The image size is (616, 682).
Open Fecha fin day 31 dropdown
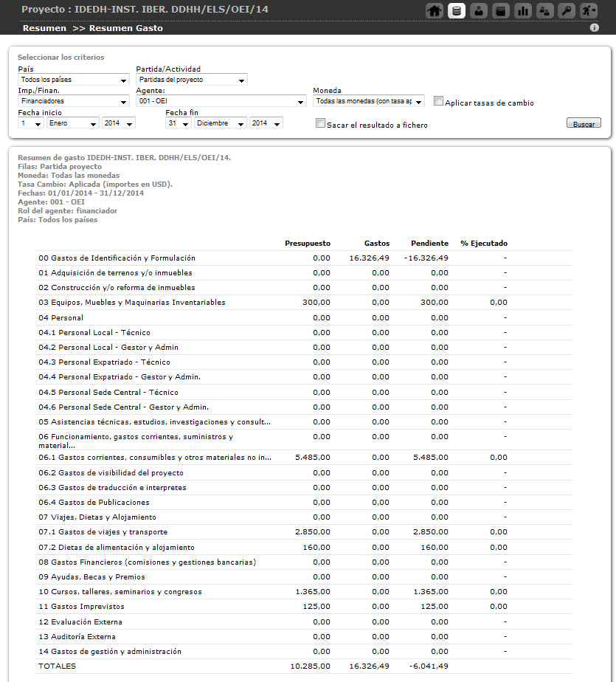tap(179, 123)
